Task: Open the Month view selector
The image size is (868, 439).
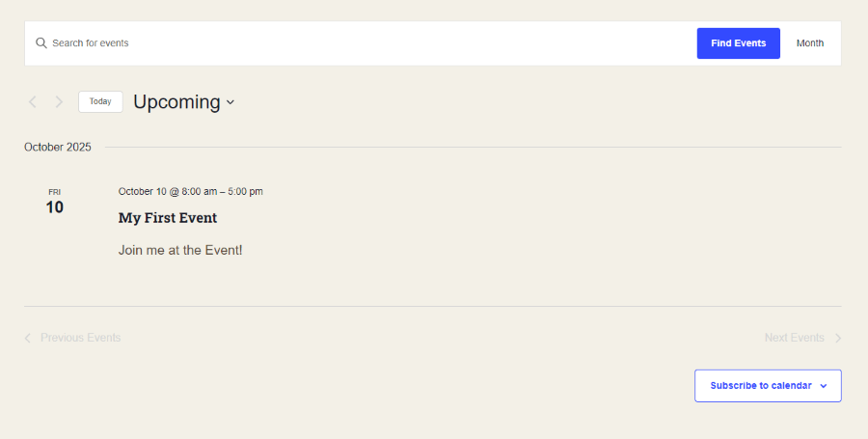Action: pyautogui.click(x=809, y=43)
